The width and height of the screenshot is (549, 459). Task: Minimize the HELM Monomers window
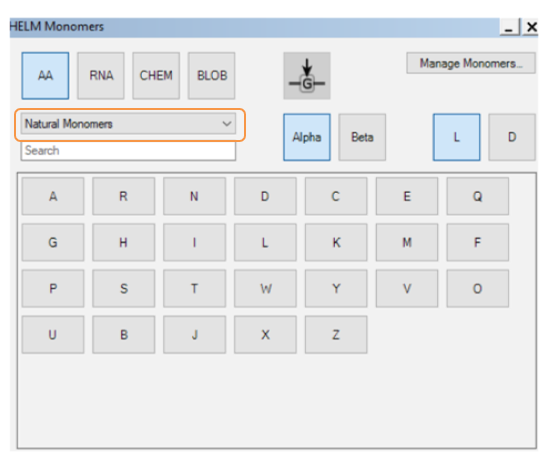(509, 27)
